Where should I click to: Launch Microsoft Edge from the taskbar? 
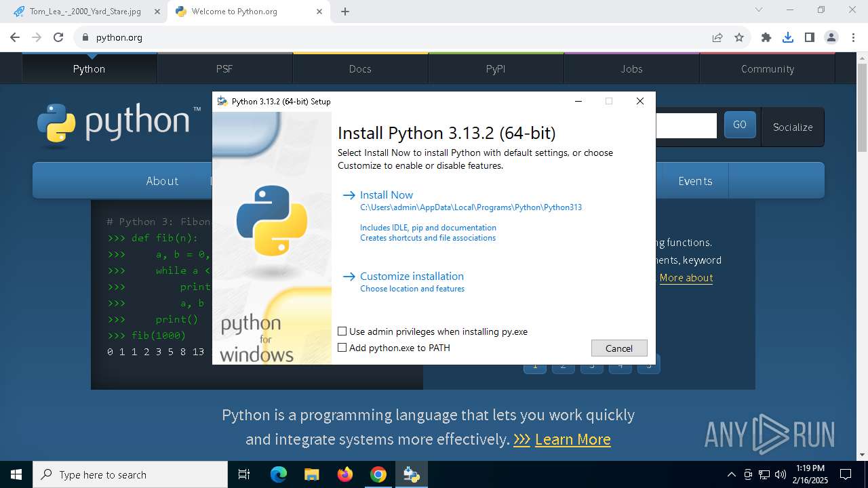click(279, 474)
